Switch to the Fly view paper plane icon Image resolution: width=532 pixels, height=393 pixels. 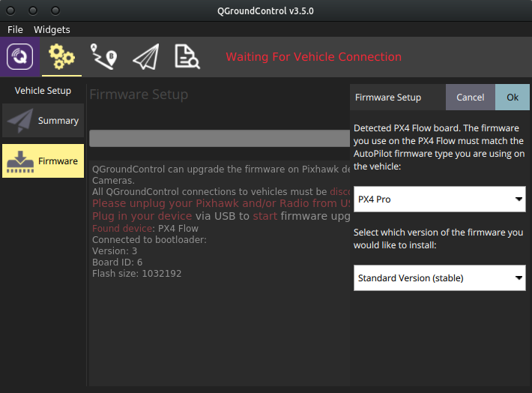(x=146, y=57)
